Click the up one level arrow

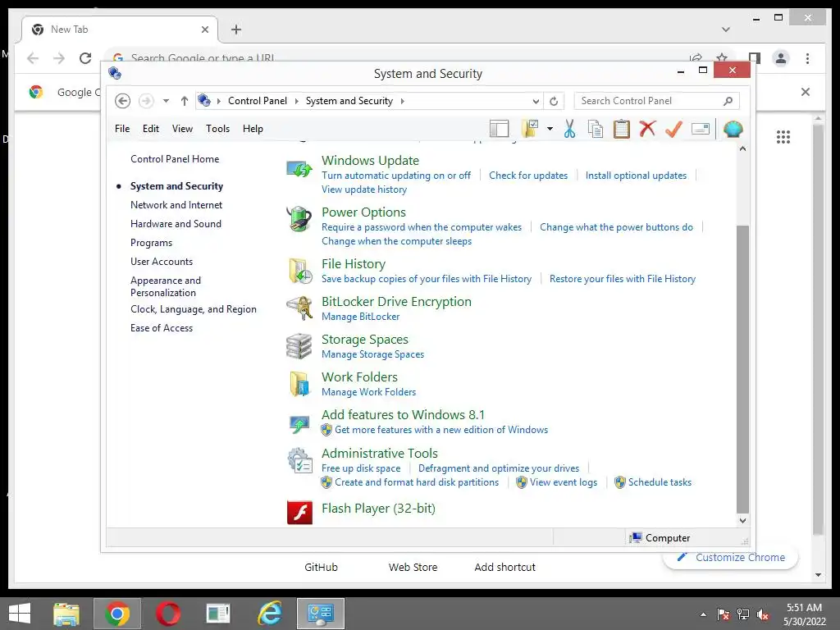pyautogui.click(x=185, y=101)
